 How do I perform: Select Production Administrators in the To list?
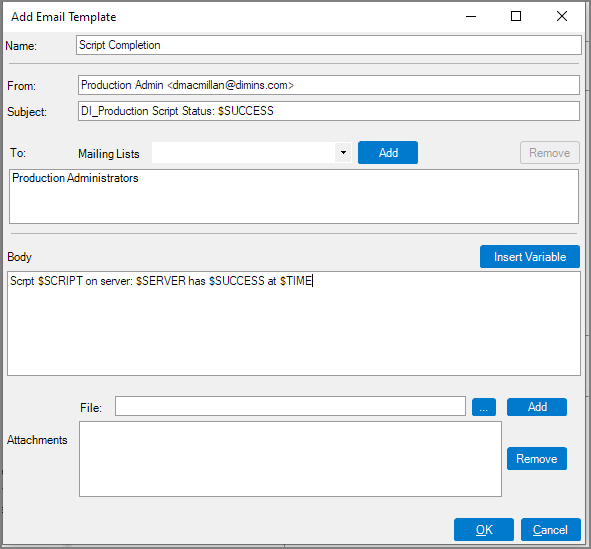coord(75,178)
